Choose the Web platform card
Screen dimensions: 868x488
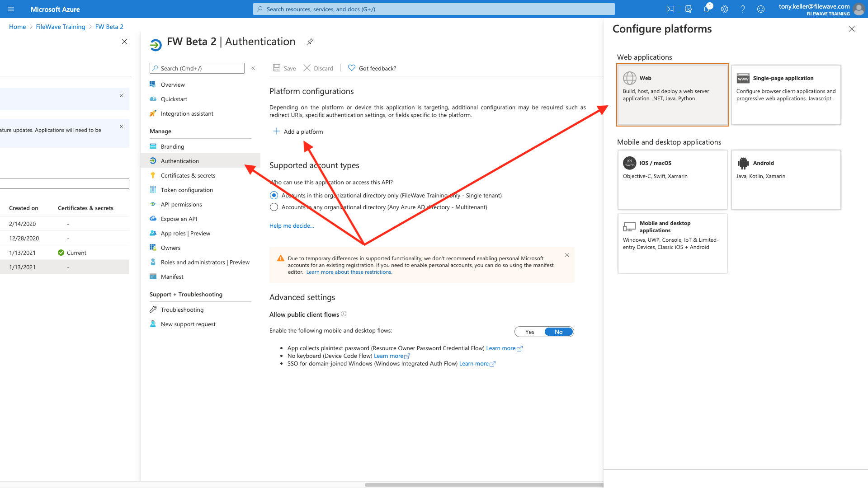coord(673,94)
